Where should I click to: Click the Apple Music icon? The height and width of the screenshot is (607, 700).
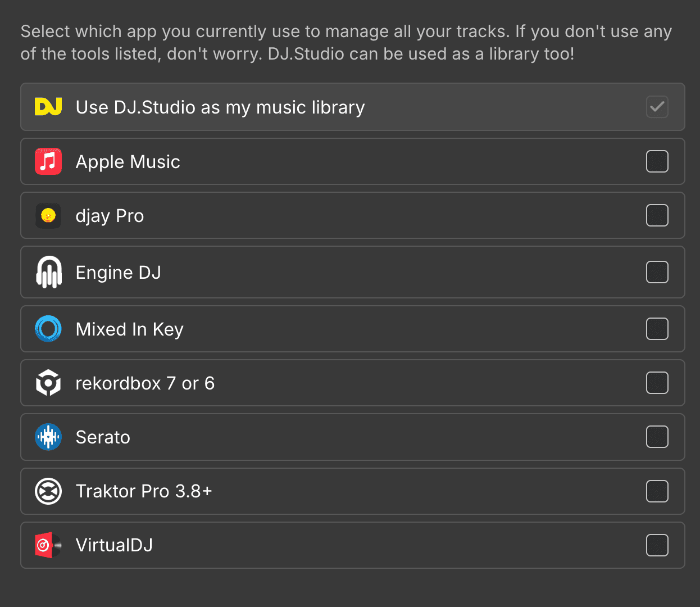pyautogui.click(x=48, y=161)
